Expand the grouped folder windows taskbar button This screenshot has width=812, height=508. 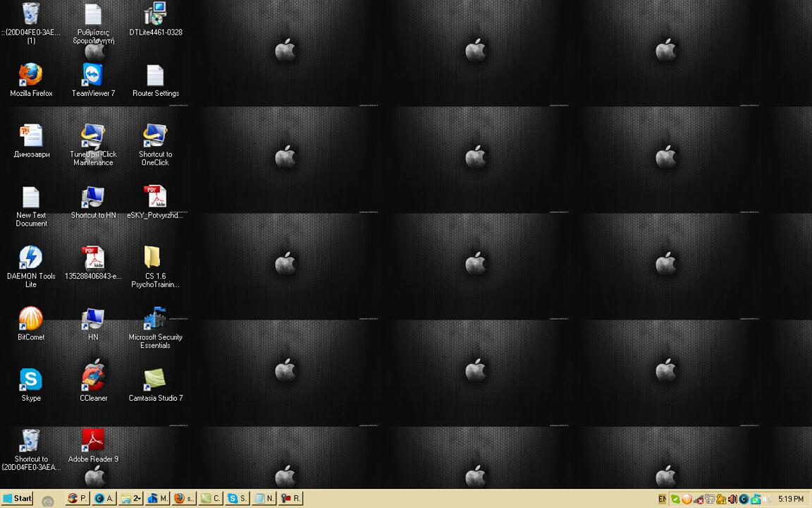coord(131,498)
